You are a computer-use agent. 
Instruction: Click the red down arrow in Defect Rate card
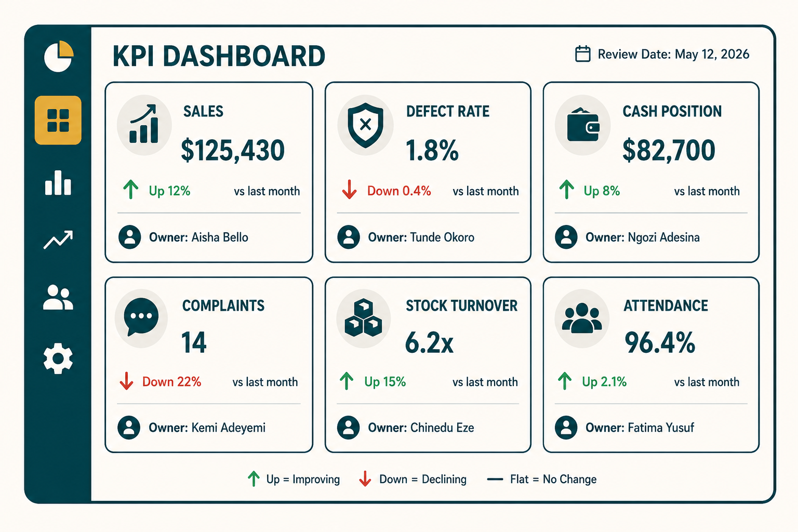click(350, 190)
